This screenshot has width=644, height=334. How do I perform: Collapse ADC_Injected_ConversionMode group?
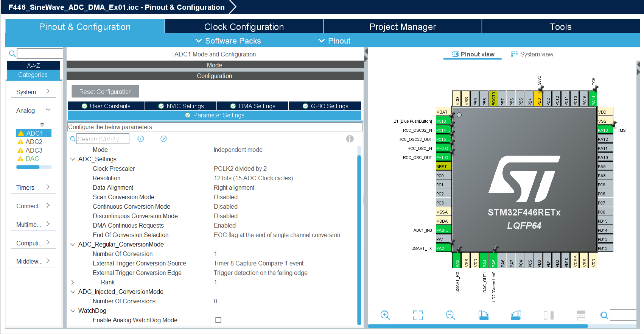73,292
